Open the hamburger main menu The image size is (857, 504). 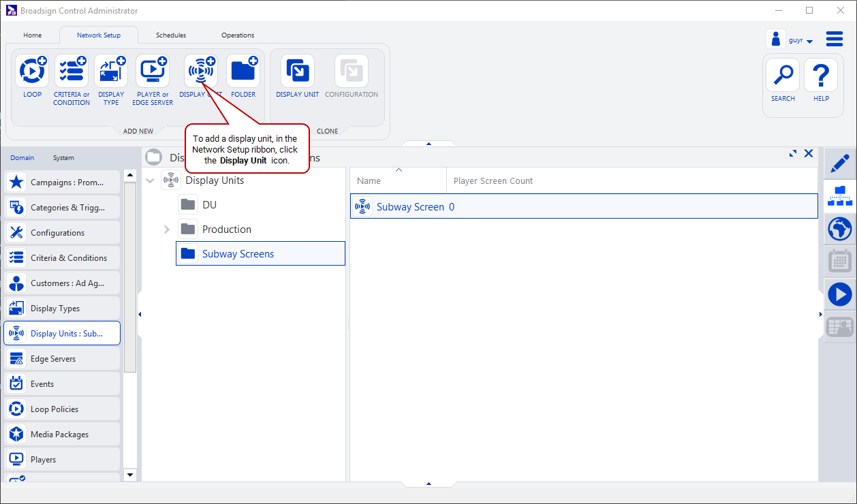click(x=835, y=39)
